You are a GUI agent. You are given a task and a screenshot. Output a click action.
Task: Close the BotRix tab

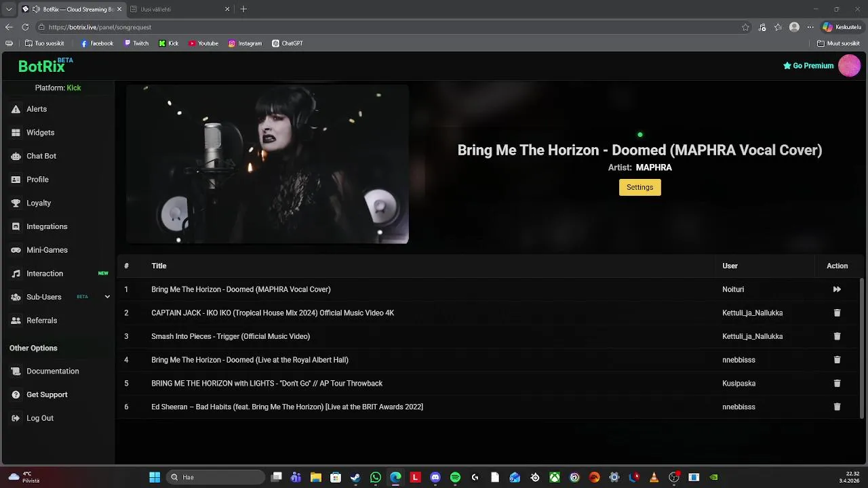[x=119, y=9]
